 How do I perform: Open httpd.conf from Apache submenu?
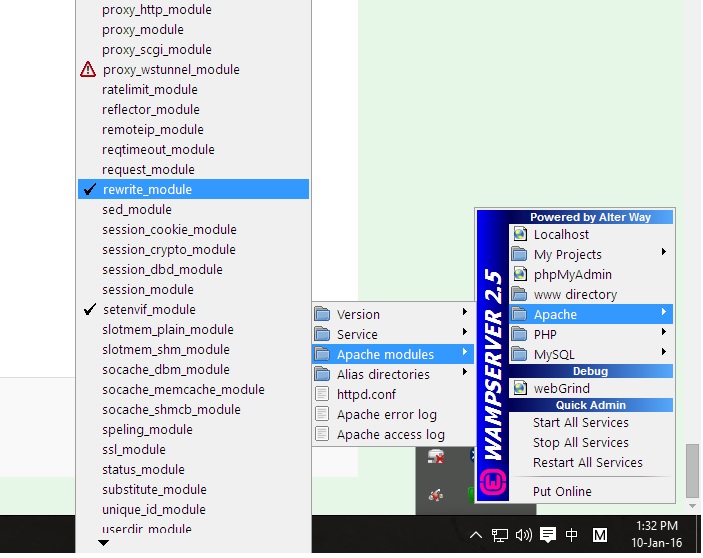coord(393,394)
